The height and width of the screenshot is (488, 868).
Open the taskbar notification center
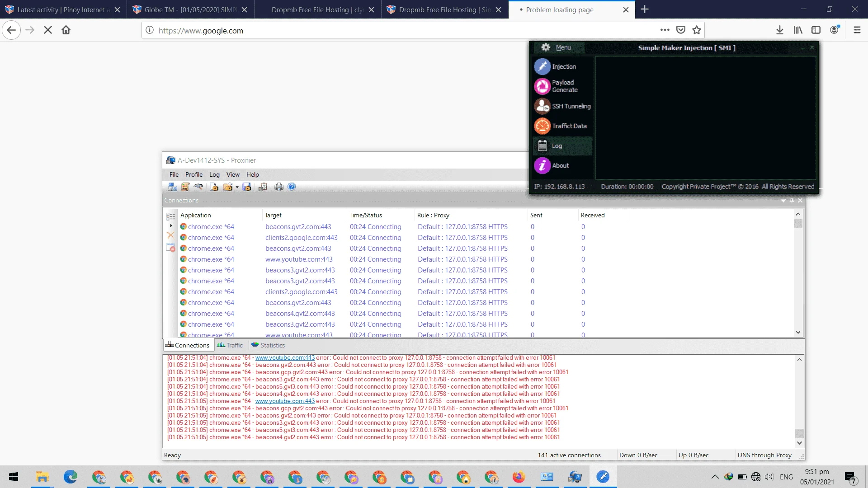click(x=850, y=477)
